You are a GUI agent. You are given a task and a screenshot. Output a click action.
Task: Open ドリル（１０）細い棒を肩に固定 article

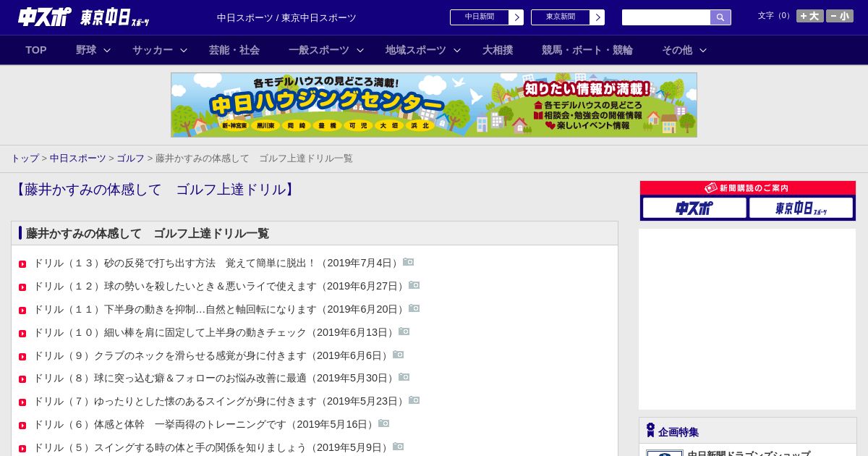tap(215, 332)
